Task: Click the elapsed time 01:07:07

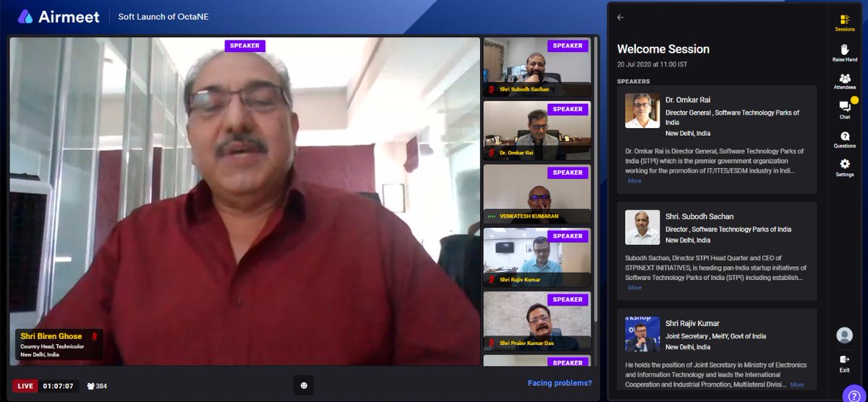Action: point(57,386)
